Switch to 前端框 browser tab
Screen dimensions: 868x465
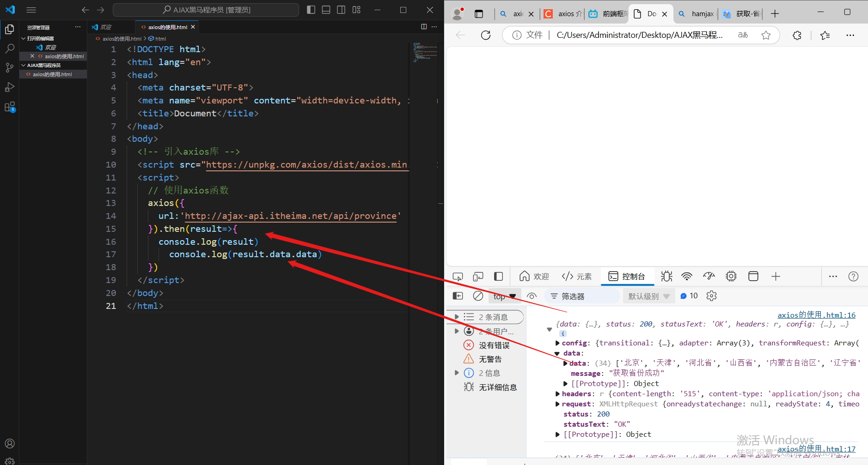[608, 14]
